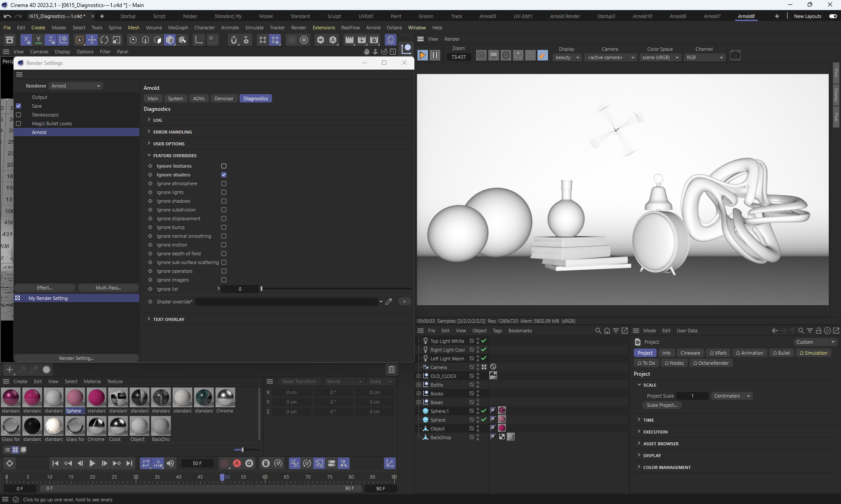Click the Ignore list slider handle
This screenshot has height=504, width=841.
[x=261, y=289]
